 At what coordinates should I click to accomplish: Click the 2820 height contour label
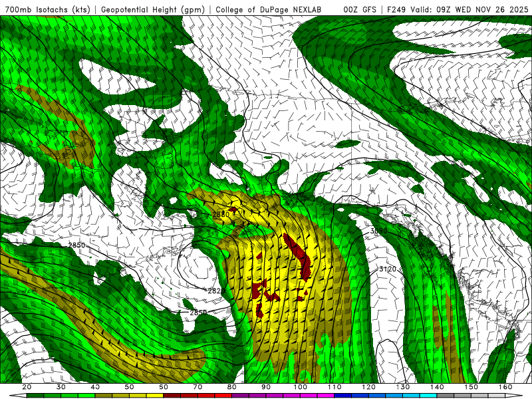click(216, 291)
